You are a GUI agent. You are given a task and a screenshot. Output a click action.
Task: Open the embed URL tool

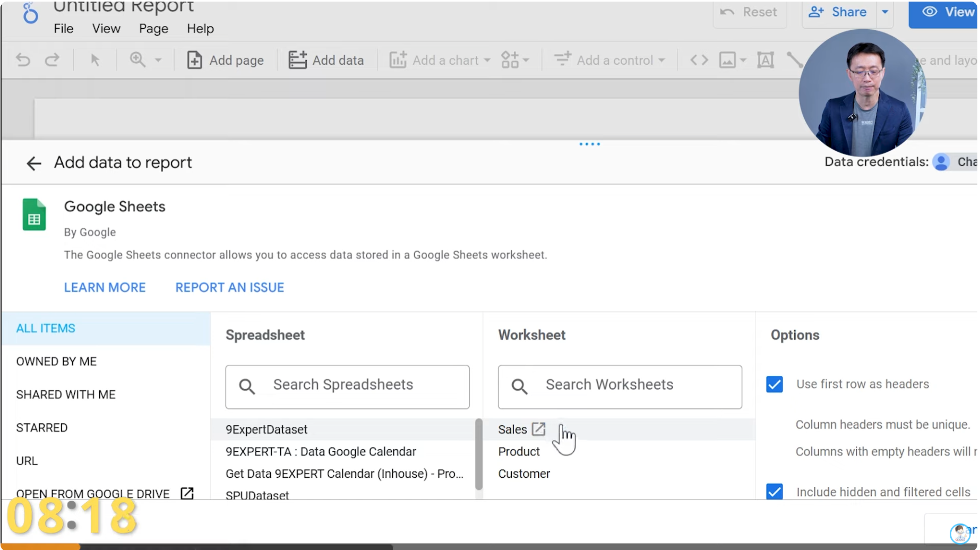699,60
